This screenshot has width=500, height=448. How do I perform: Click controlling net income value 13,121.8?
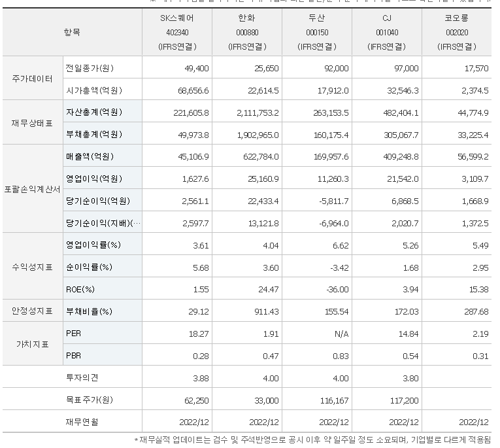coord(263,224)
